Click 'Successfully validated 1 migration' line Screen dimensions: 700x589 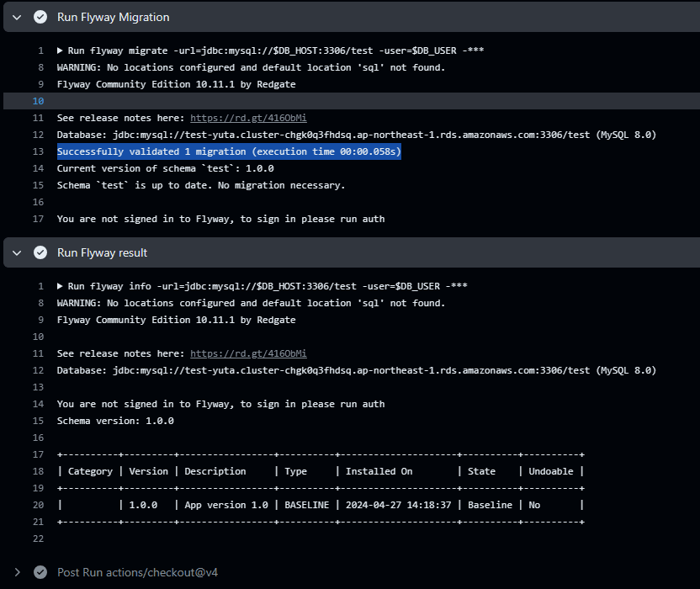229,151
